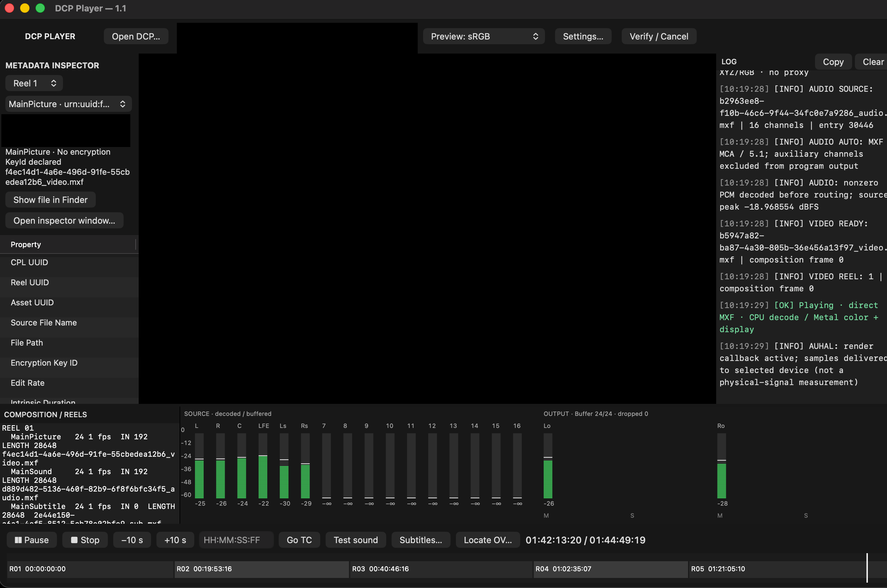Click the S label beside the Lo meter
The image size is (887, 588).
tap(632, 516)
